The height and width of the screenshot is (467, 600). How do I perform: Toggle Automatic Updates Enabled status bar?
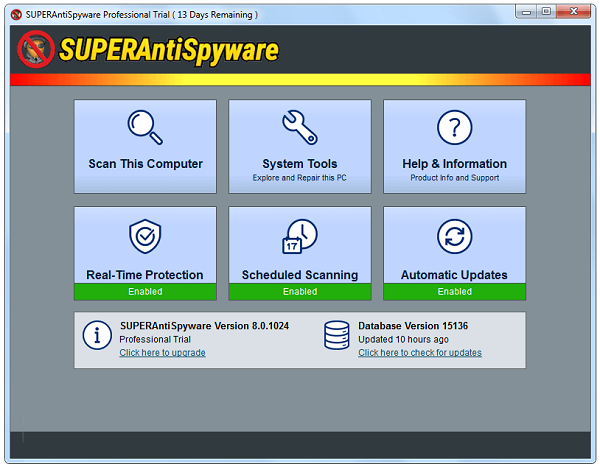pyautogui.click(x=454, y=291)
